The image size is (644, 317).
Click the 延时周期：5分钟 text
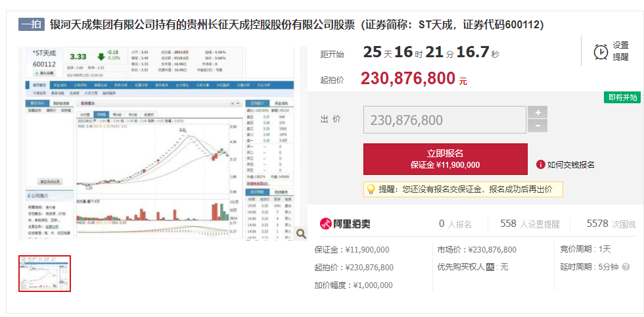(589, 267)
